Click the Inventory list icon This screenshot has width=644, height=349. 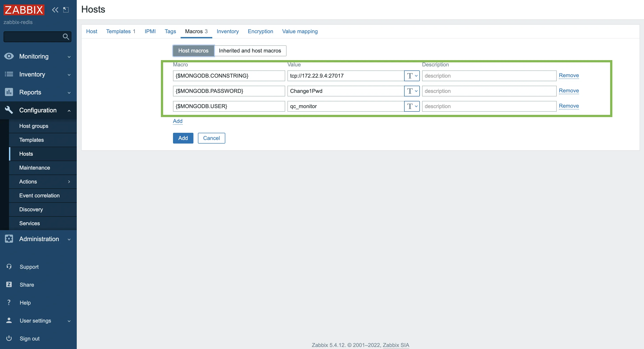[x=9, y=74]
